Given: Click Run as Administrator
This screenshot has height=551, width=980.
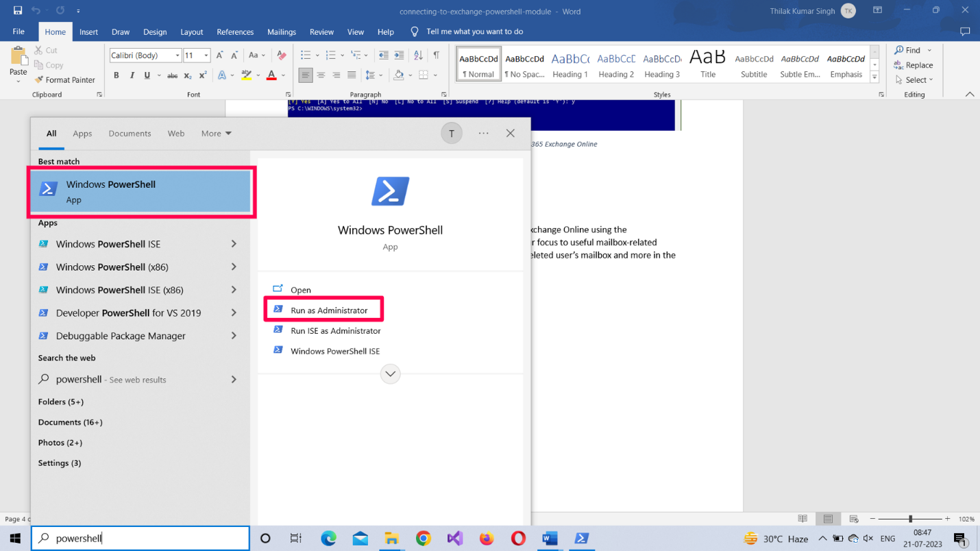Looking at the screenshot, I should click(x=329, y=310).
